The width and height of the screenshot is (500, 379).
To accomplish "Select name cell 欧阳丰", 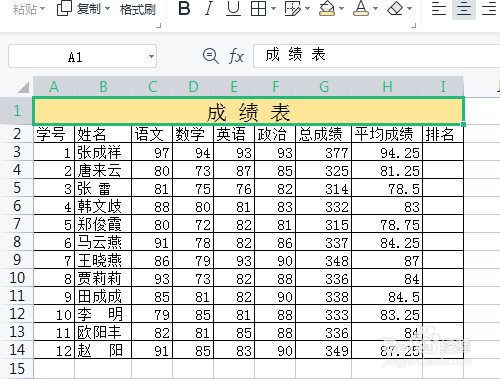I will 103,332.
